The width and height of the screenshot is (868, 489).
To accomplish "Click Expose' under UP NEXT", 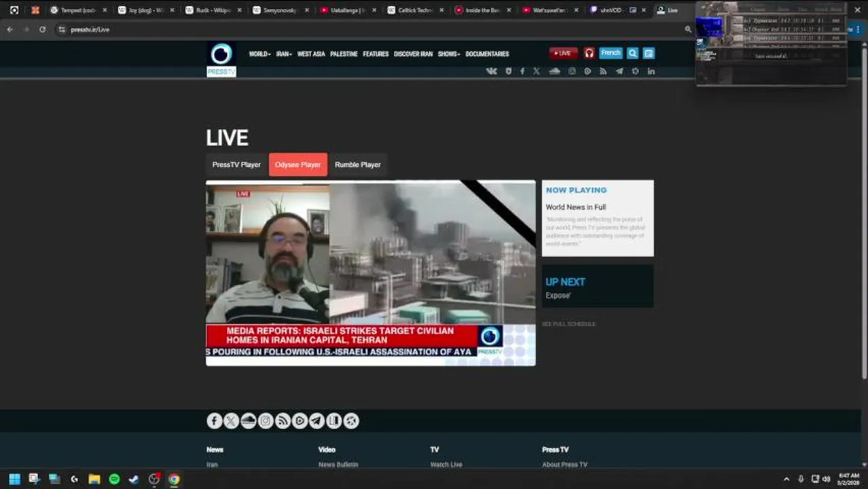I will pyautogui.click(x=558, y=295).
